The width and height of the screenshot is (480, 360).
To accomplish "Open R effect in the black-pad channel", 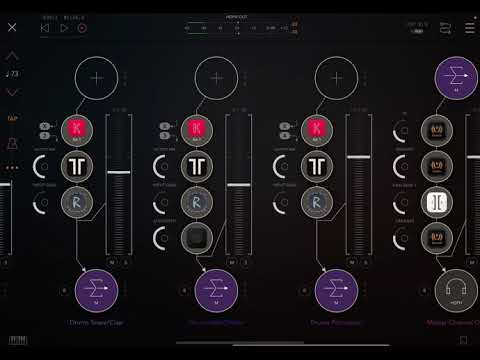I will point(197,202).
